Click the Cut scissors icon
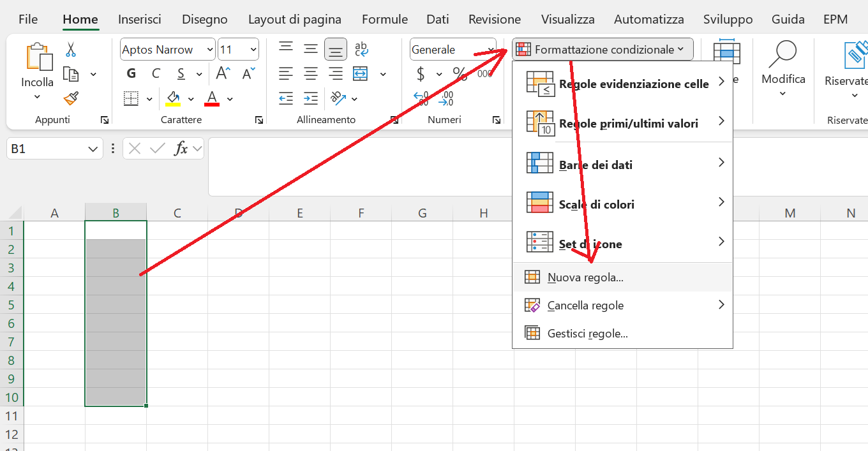The image size is (868, 451). coord(71,49)
